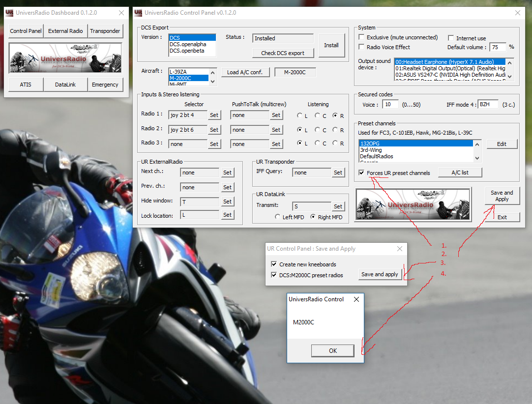Click OK in UniversRadio Control dialog
This screenshot has height=404, width=532.
333,351
